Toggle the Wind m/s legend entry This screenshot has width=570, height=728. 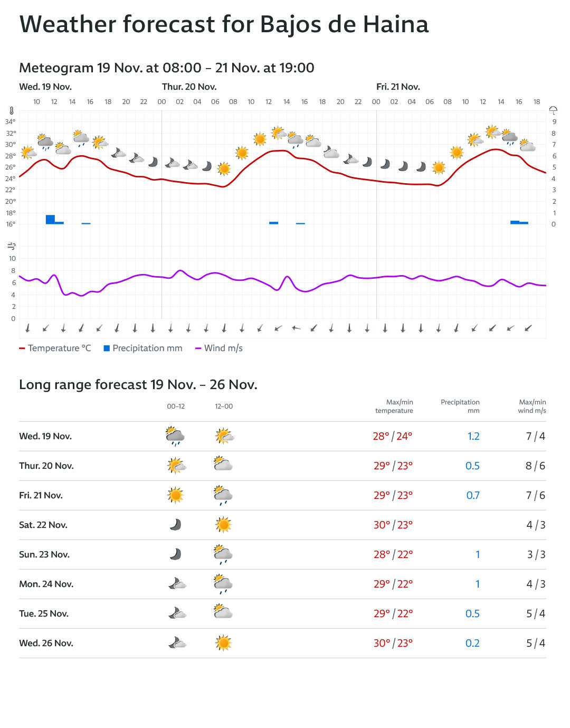[x=219, y=348]
